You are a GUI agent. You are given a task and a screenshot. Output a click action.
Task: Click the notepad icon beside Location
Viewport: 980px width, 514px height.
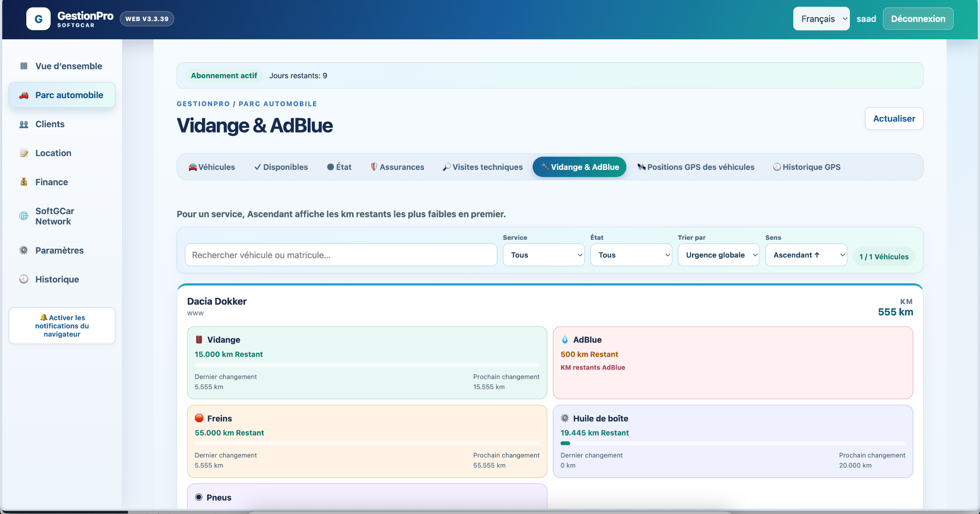coord(24,153)
